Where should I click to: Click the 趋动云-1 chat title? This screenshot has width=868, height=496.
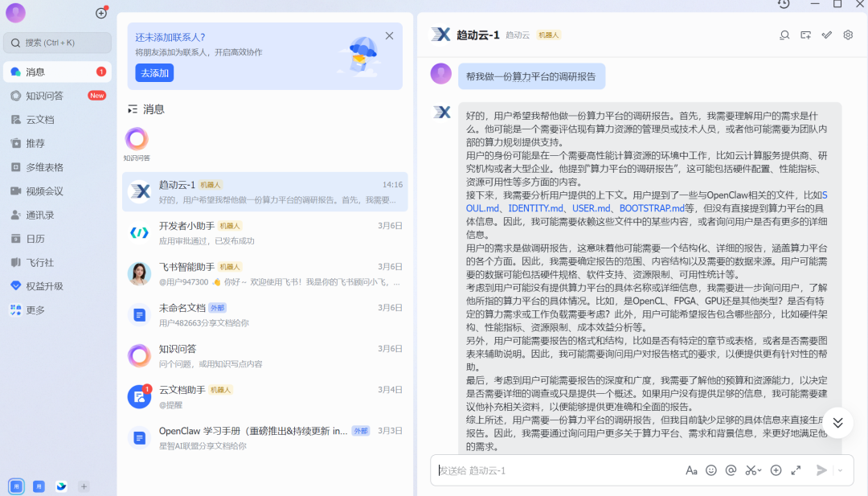(477, 35)
